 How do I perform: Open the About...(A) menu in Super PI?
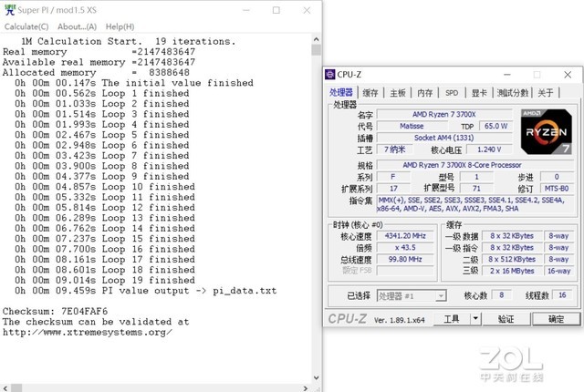click(77, 26)
